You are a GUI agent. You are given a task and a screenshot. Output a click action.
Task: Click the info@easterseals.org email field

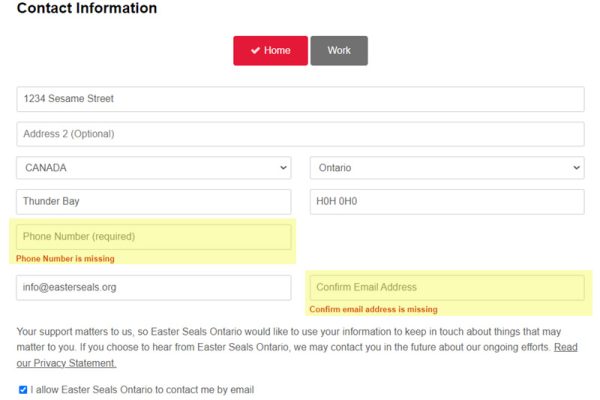153,288
